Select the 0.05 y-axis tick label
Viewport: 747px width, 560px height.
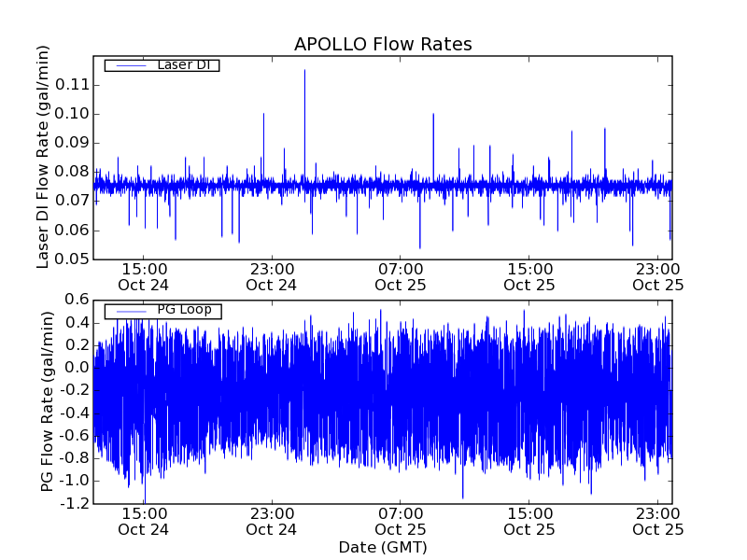pos(72,259)
